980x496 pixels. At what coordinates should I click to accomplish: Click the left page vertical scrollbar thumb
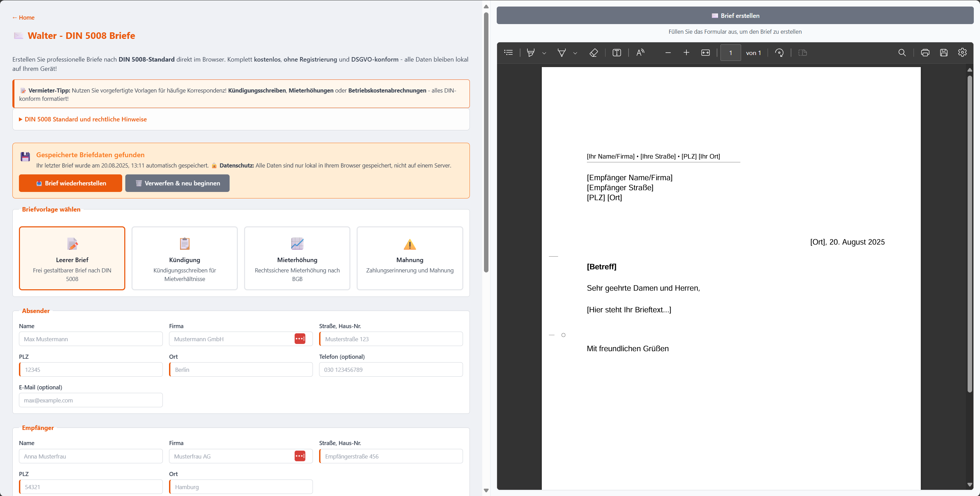tap(486, 142)
